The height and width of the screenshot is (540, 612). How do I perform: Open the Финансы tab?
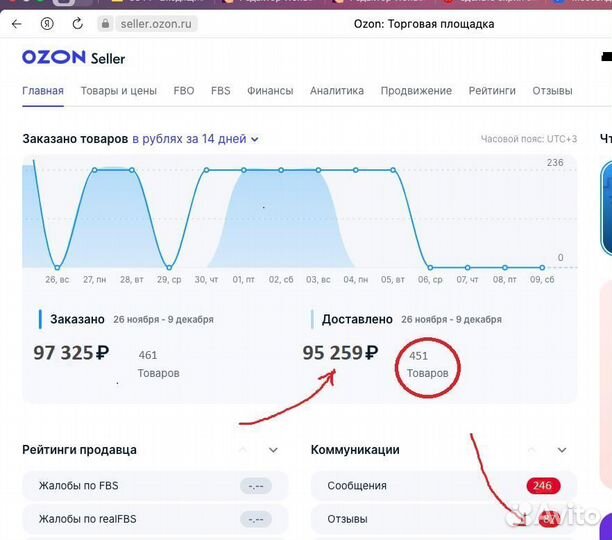270,91
